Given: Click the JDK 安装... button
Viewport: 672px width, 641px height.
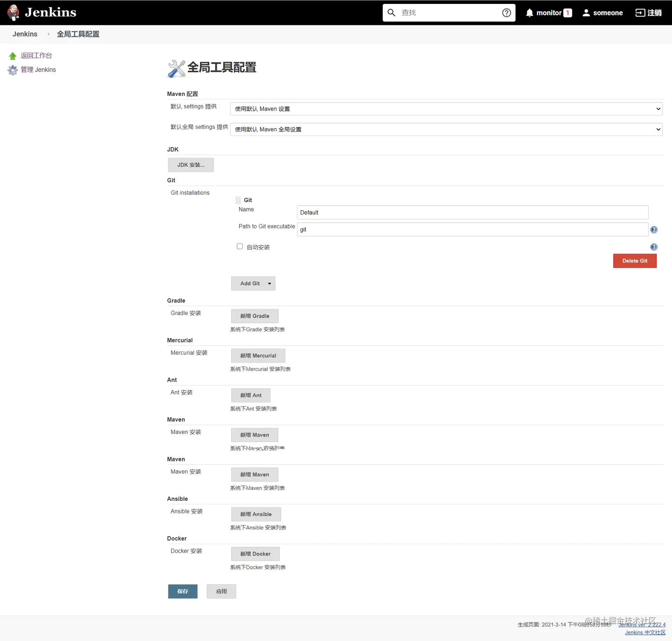Looking at the screenshot, I should click(191, 165).
